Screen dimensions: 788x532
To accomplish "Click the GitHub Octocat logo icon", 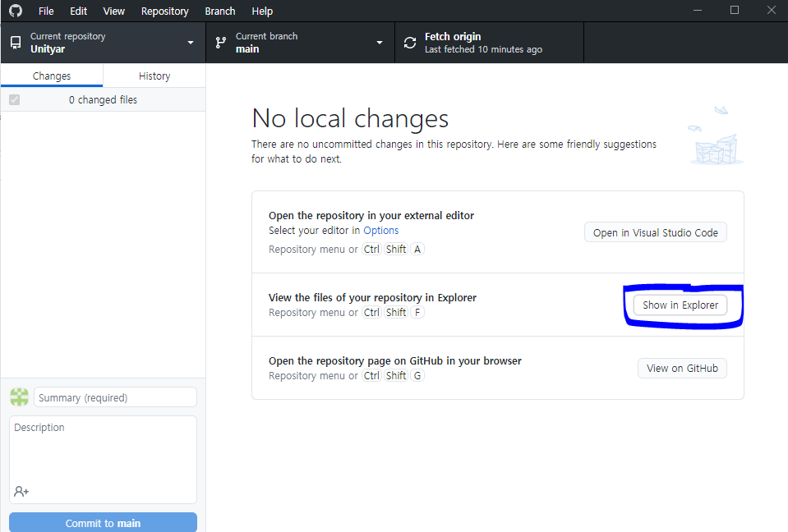I will [16, 11].
